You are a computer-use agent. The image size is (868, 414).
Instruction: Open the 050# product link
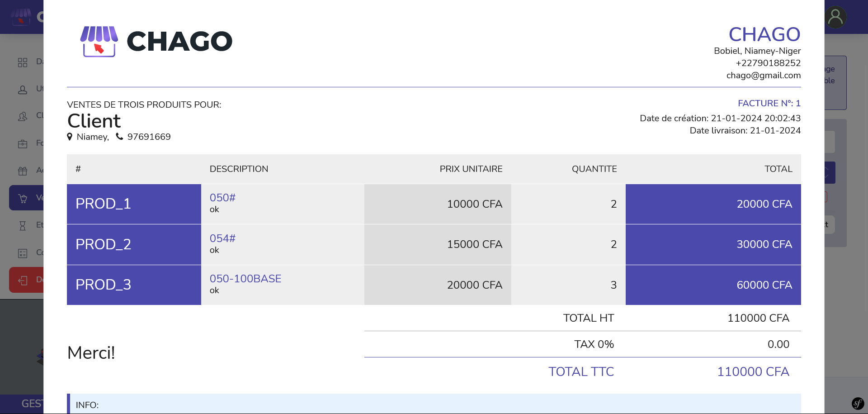222,198
